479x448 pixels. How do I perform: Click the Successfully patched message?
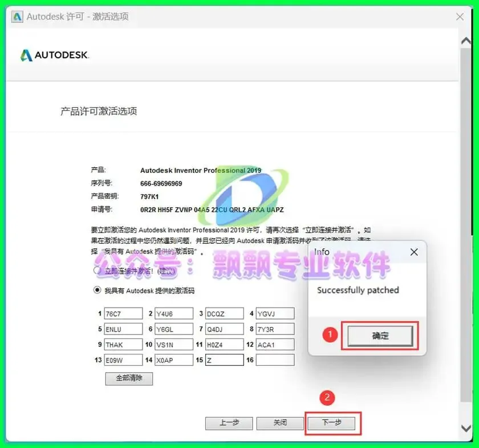point(358,290)
